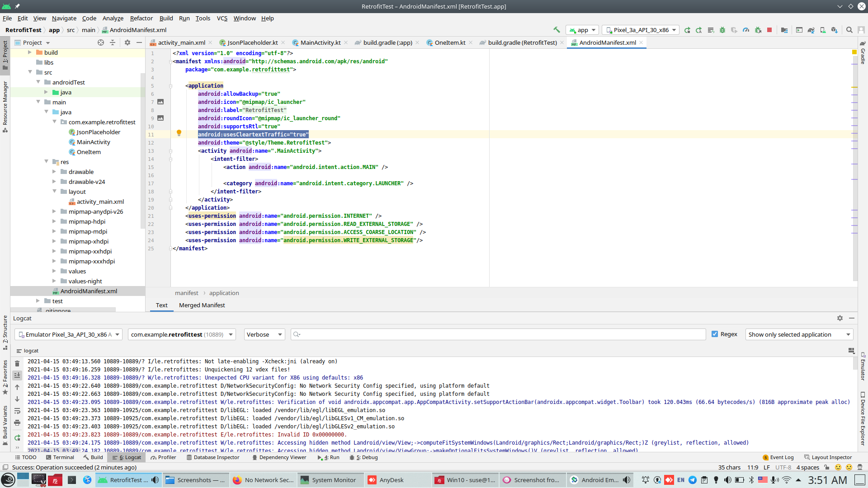Click the Make Project hammer icon
The height and width of the screenshot is (488, 868).
(x=557, y=30)
